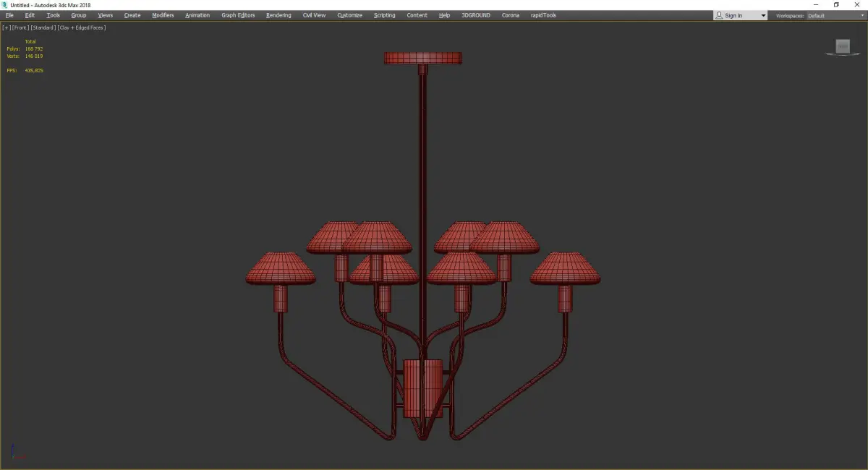This screenshot has width=868, height=470.
Task: Click the [Clay + Edged Faces] viewport label
Action: pos(82,27)
